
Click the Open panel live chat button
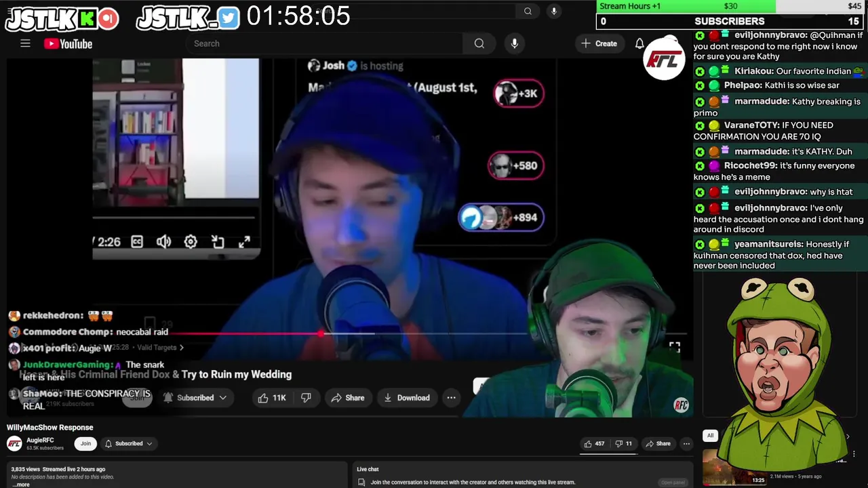pos(673,483)
